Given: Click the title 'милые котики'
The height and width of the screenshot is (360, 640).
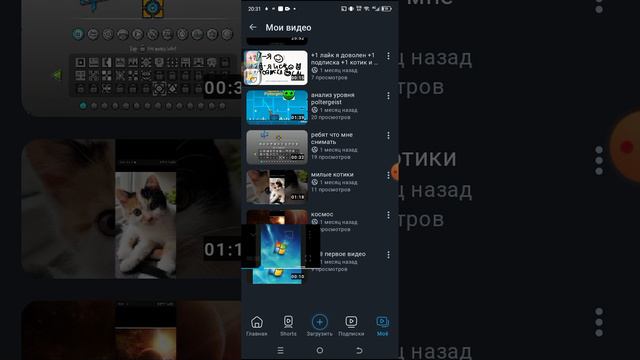Looking at the screenshot, I should (x=332, y=174).
